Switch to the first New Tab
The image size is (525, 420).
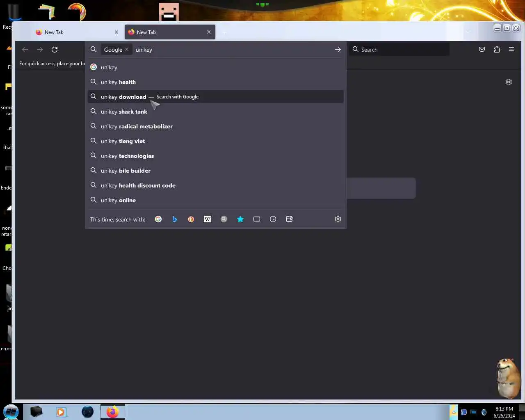tap(77, 32)
